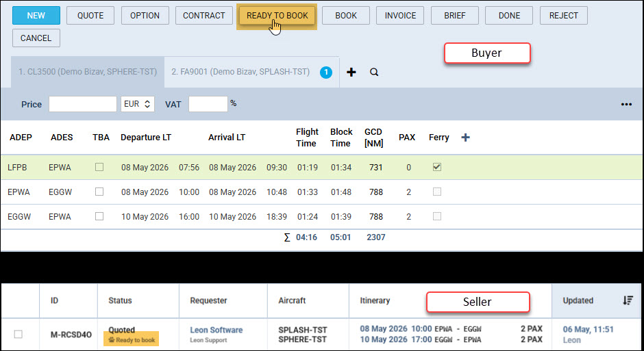Click the LFPB departure airport cell
This screenshot has width=644, height=351.
pos(17,168)
